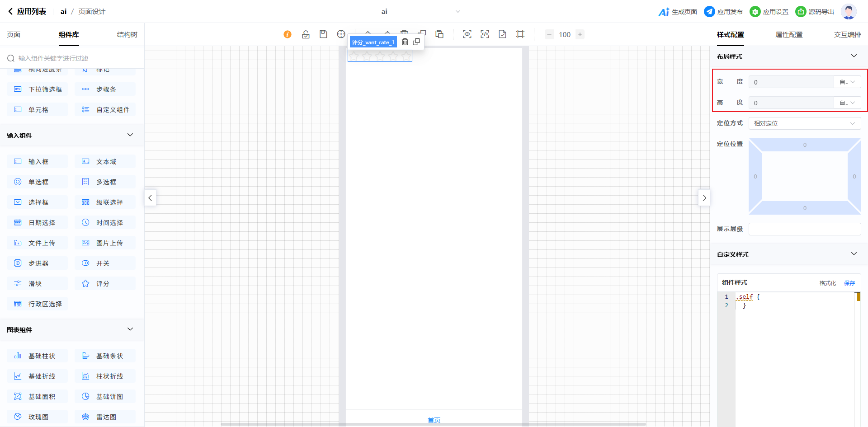
Task: Click the paste clipboard icon in toolbar
Action: 439,34
